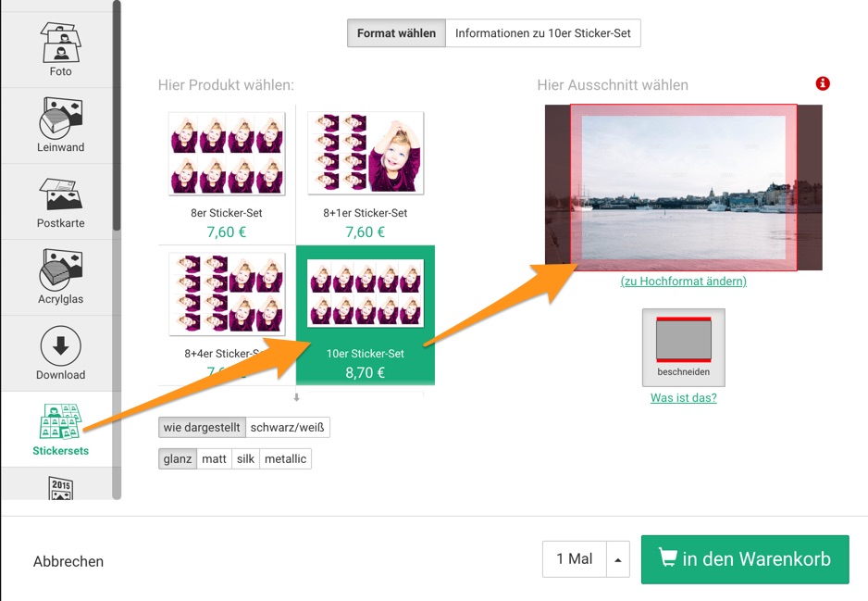Open the quantity dropdown arrow
868x601 pixels.
(x=617, y=559)
